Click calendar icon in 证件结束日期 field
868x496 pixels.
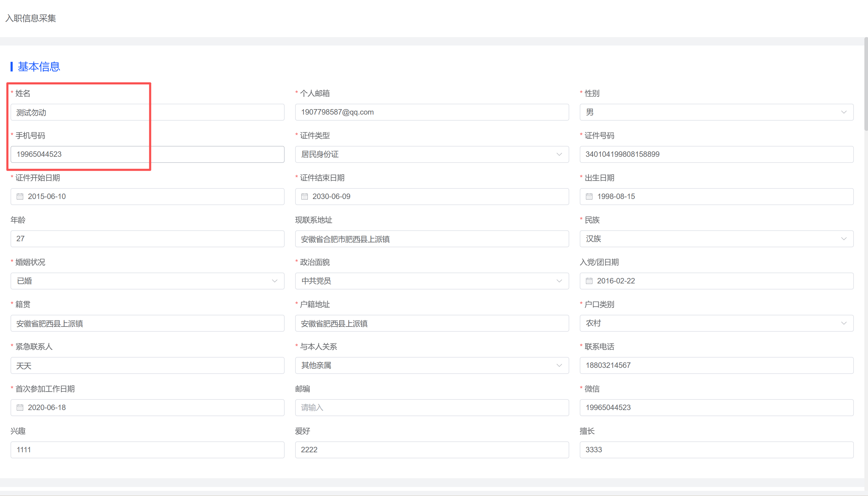[305, 197]
